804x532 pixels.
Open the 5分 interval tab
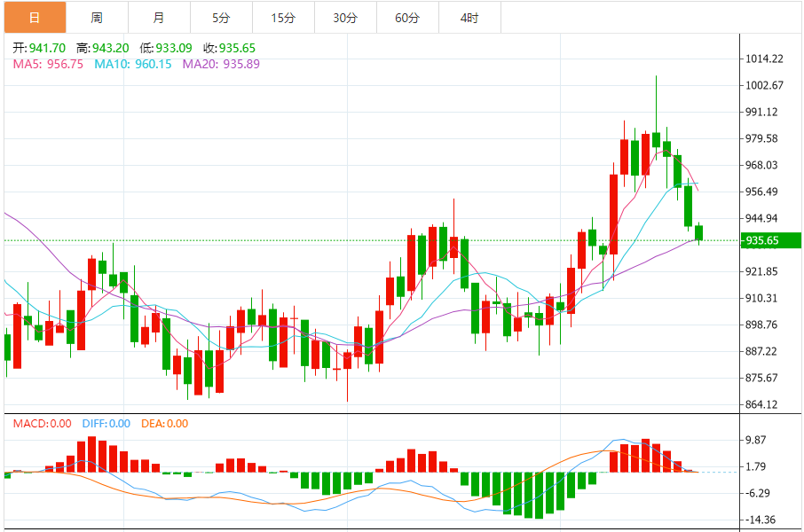221,18
